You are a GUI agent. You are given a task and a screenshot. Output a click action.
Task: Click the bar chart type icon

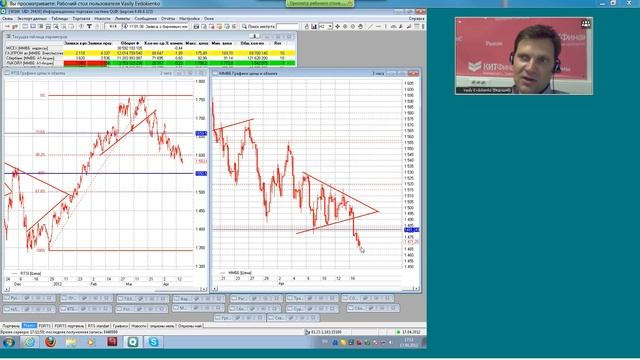[314, 27]
